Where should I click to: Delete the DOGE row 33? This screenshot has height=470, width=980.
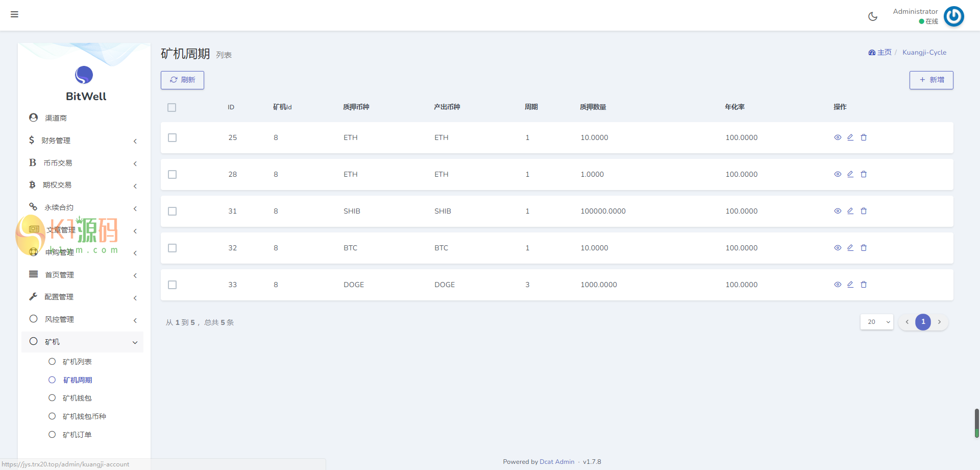point(864,285)
